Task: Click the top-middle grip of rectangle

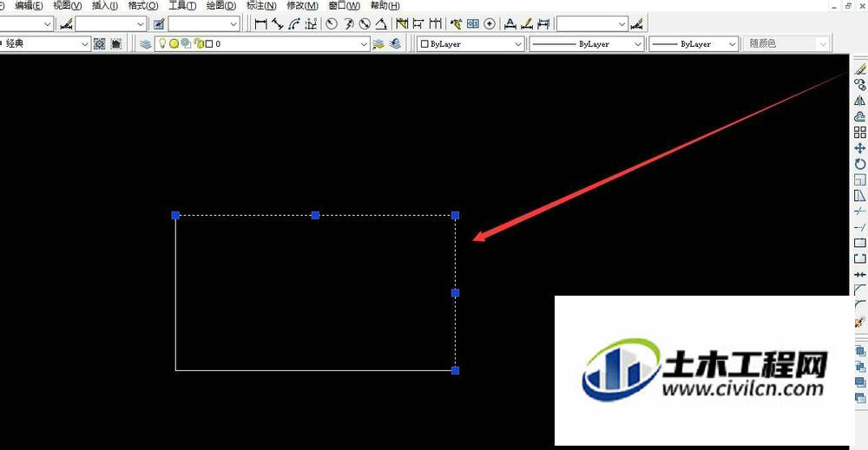Action: [316, 215]
